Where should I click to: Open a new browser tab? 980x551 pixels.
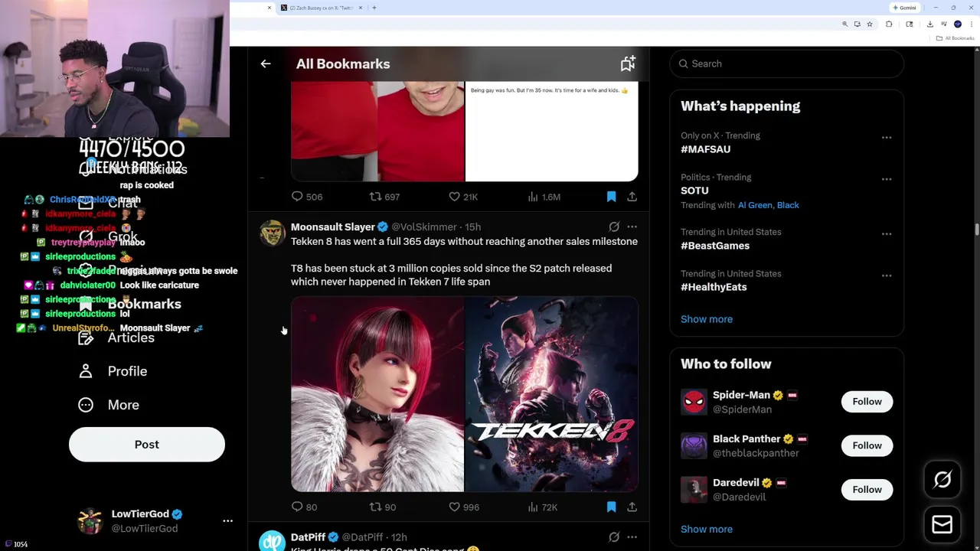click(x=374, y=8)
